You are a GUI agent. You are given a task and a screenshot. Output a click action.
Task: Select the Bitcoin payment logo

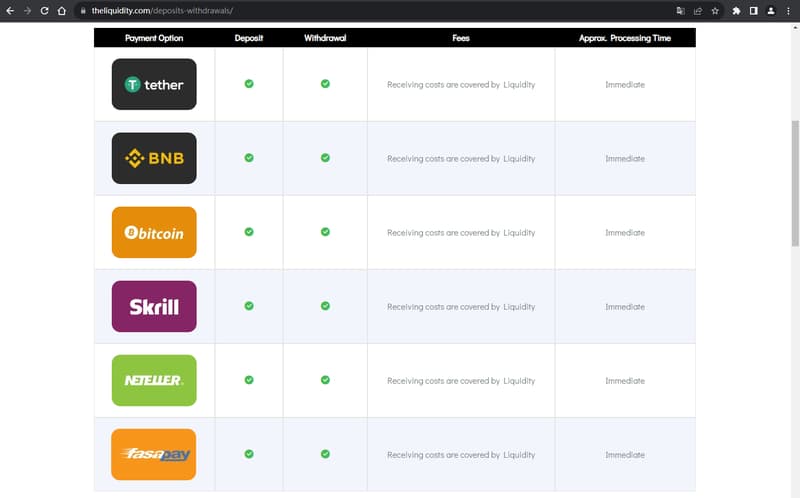click(154, 232)
